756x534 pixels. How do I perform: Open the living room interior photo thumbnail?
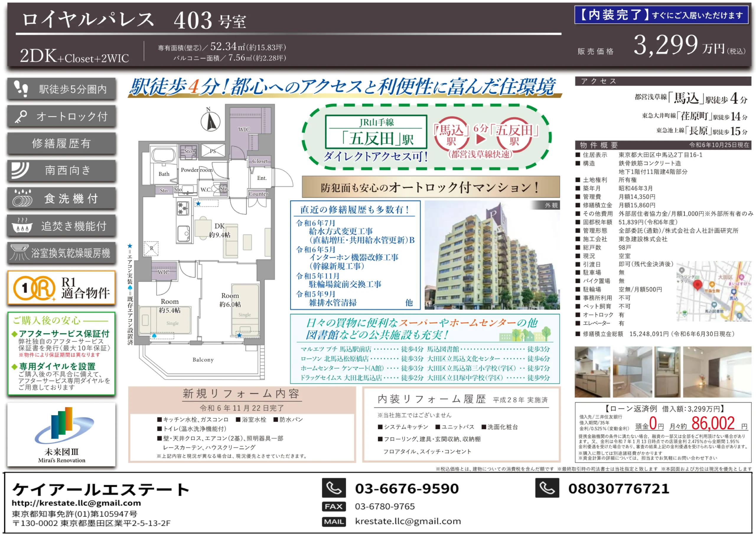[x=717, y=372]
